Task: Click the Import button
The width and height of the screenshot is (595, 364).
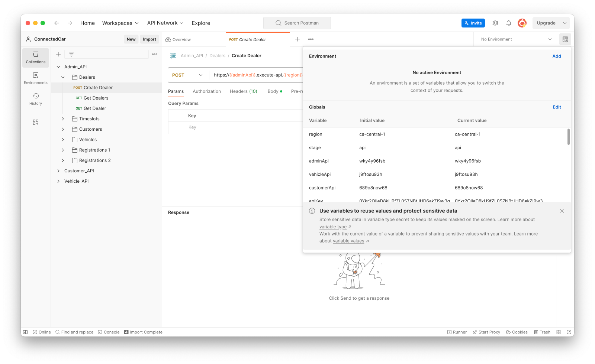Action: pyautogui.click(x=149, y=39)
